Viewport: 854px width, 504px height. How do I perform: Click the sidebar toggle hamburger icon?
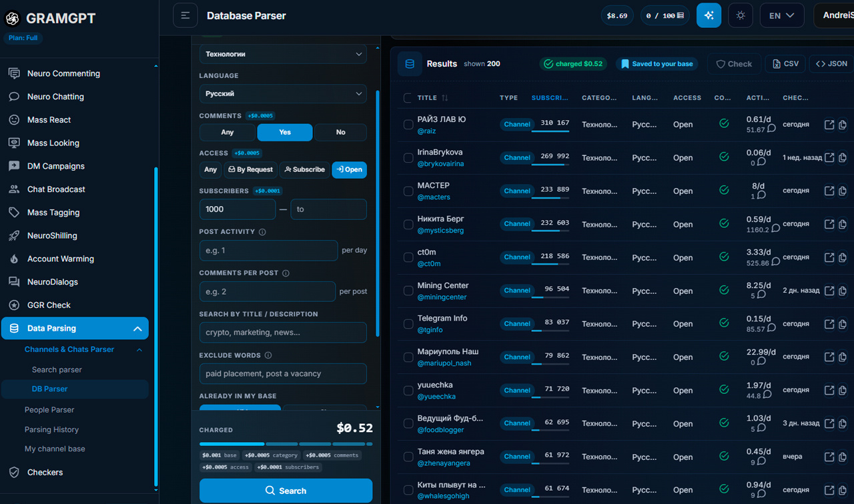pyautogui.click(x=185, y=15)
